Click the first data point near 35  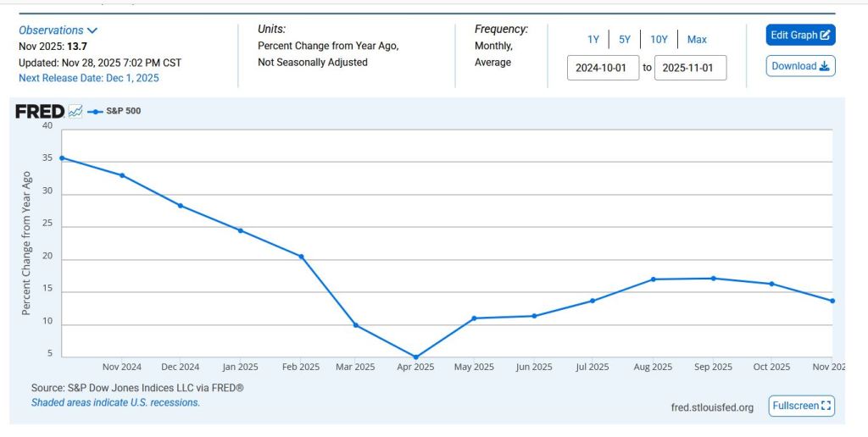click(x=62, y=158)
